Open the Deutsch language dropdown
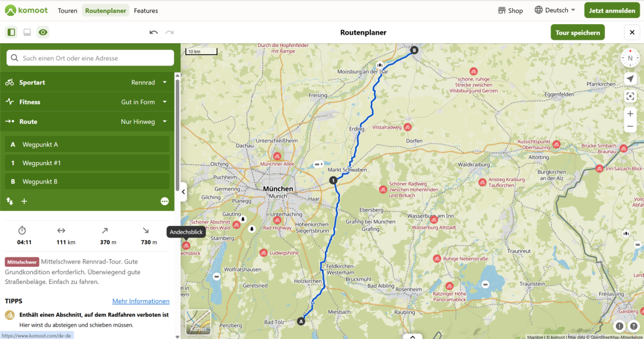Screen dimensions: 644x339 click(555, 11)
